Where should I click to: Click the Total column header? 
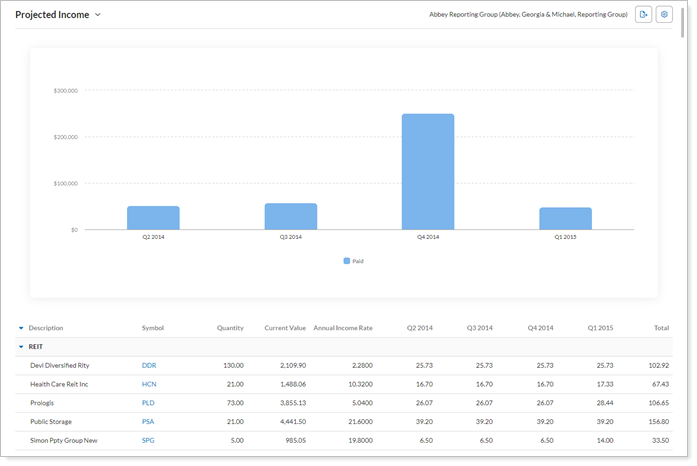pos(661,328)
